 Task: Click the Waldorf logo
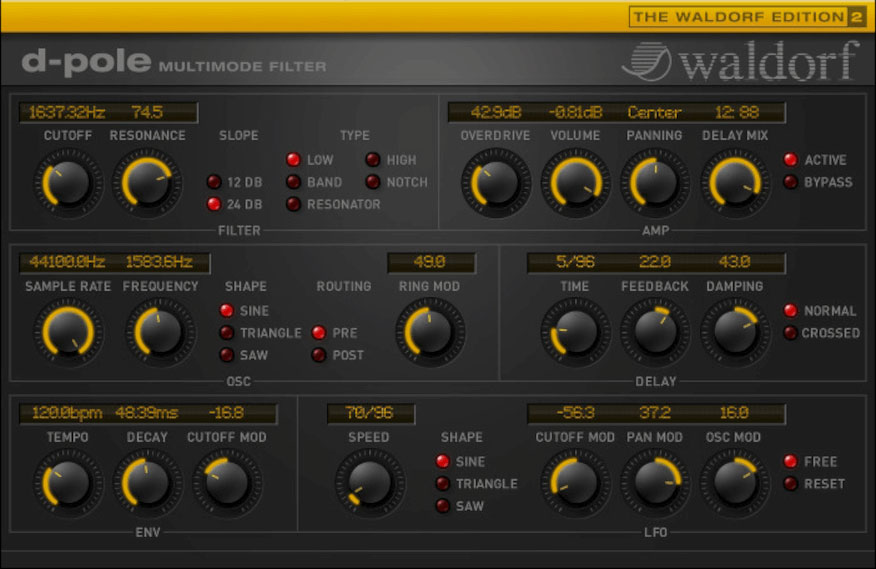coord(740,62)
